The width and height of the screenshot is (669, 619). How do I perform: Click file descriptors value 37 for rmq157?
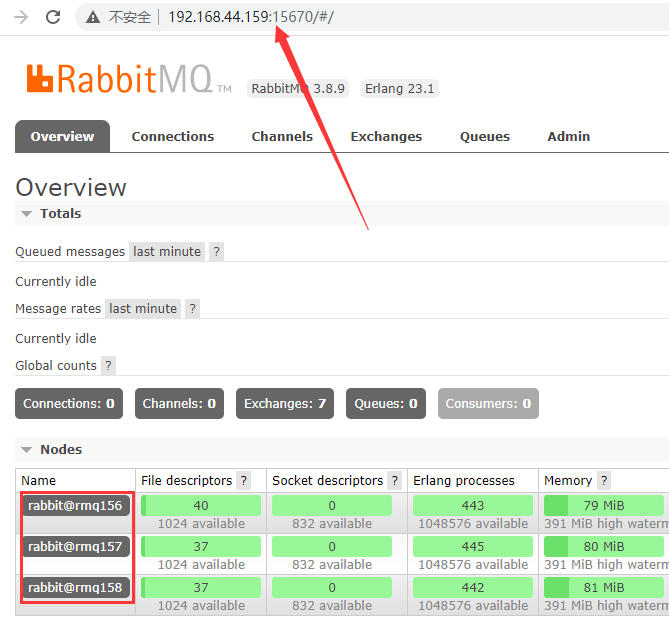click(x=201, y=546)
